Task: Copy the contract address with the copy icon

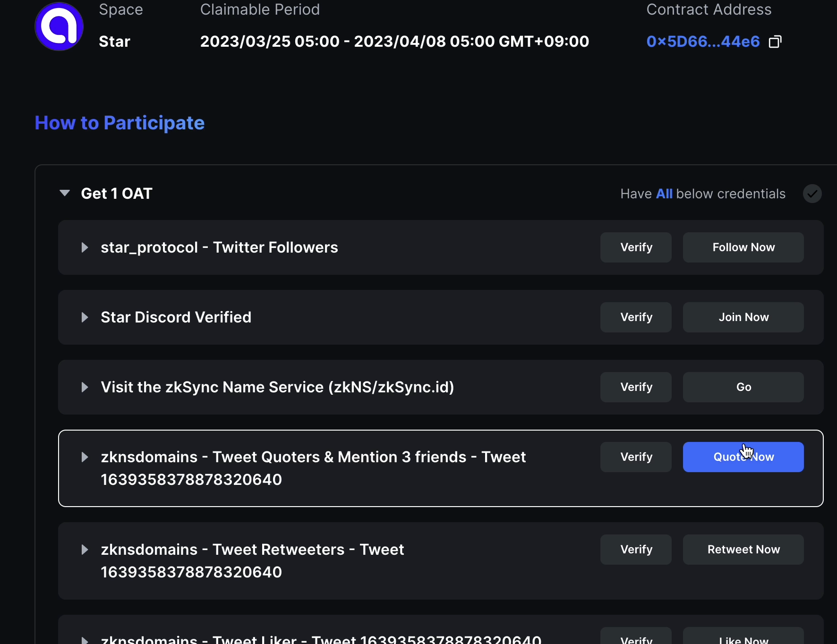Action: (x=775, y=42)
